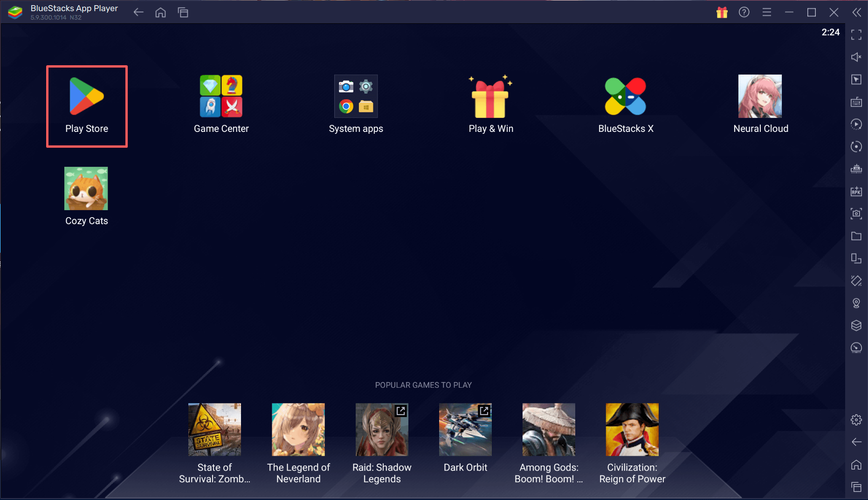This screenshot has height=500, width=868.
Task: Click the title bar home icon
Action: 160,12
